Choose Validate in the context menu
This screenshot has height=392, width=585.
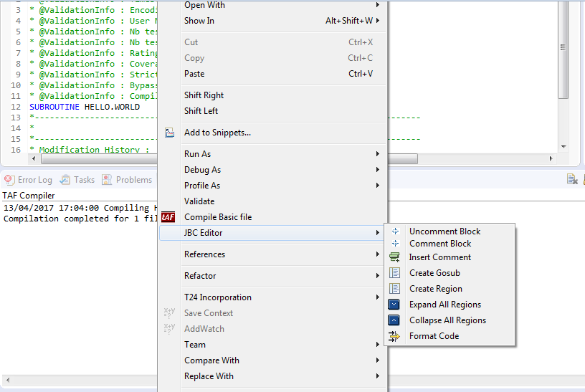pyautogui.click(x=199, y=201)
